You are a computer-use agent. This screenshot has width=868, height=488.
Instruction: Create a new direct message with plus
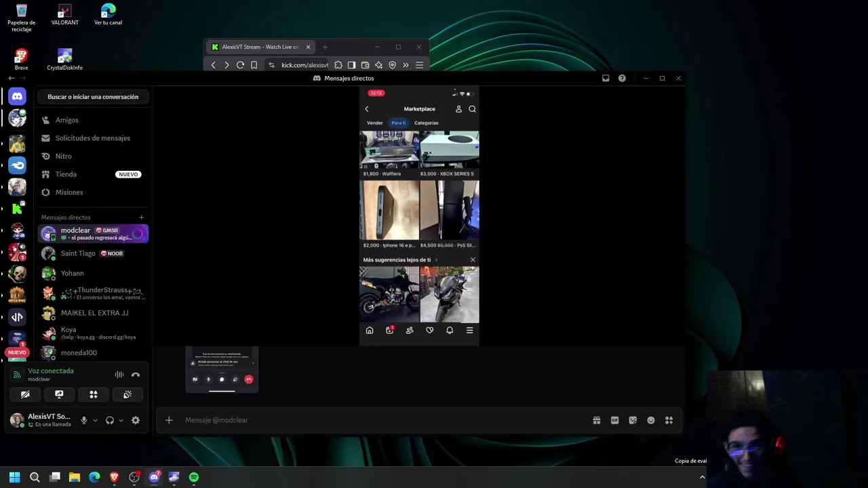[x=141, y=218]
